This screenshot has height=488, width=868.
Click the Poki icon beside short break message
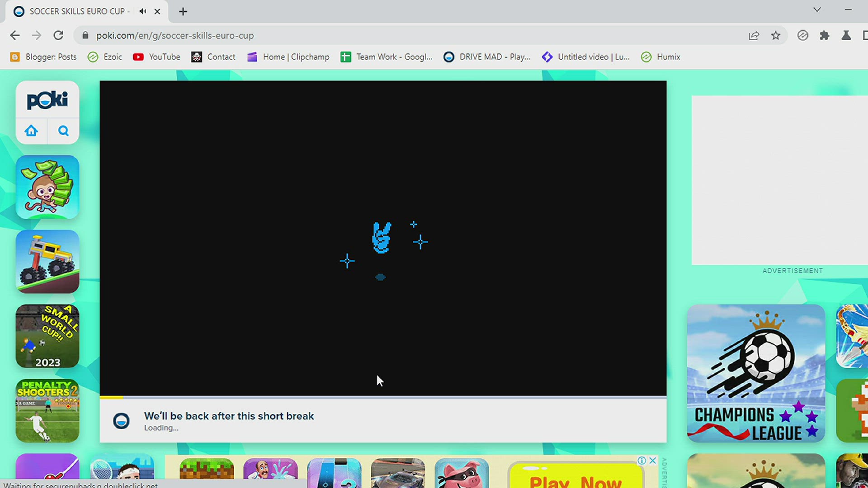121,421
